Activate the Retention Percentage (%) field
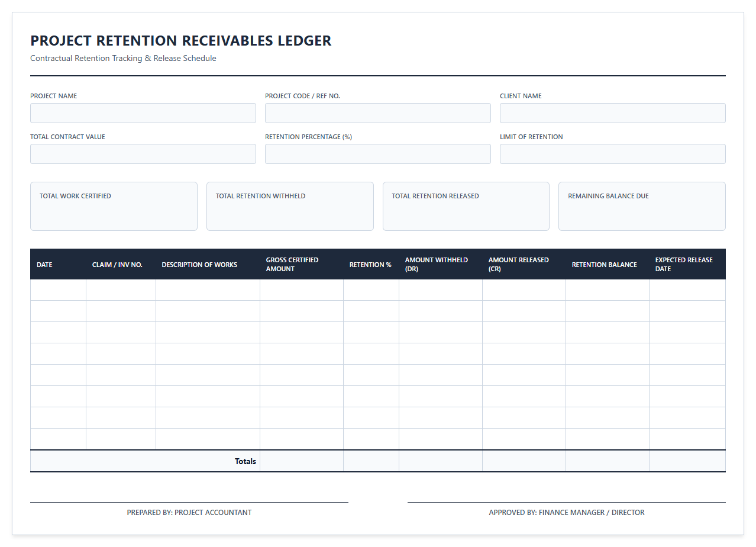The width and height of the screenshot is (756, 547). [378, 154]
